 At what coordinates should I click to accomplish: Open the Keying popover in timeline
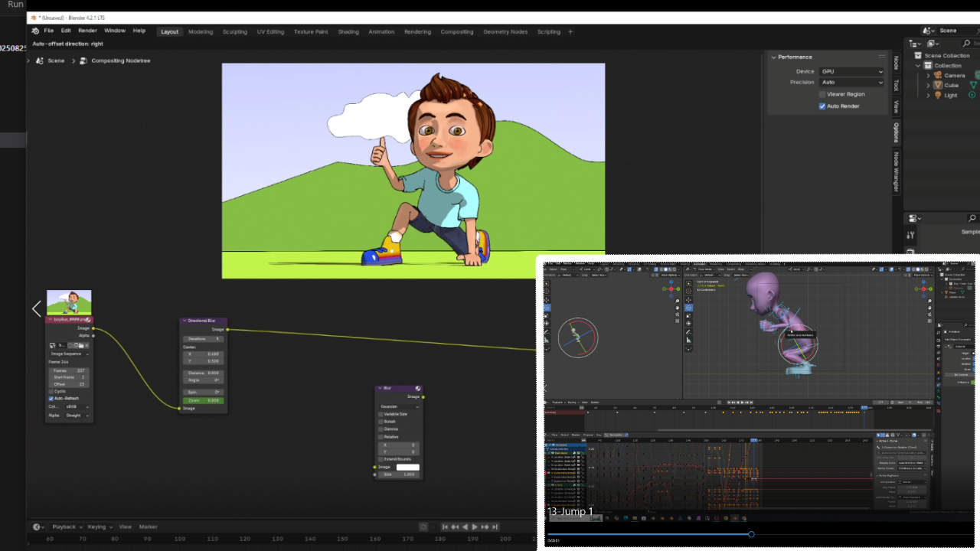[99, 527]
